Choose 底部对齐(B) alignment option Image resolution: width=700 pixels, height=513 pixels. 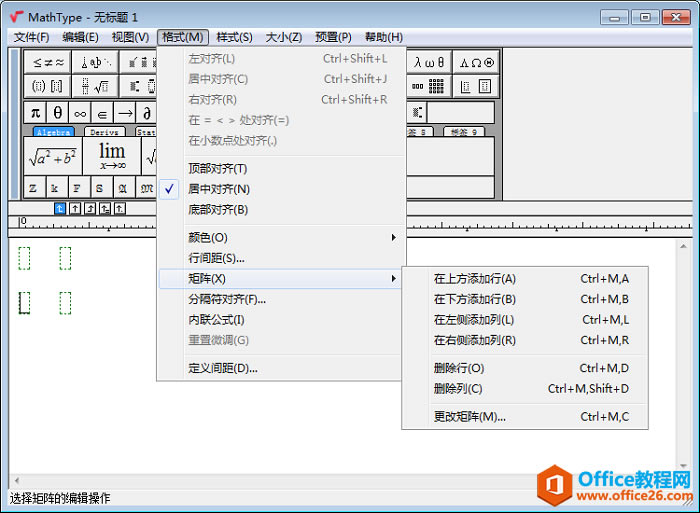point(217,210)
